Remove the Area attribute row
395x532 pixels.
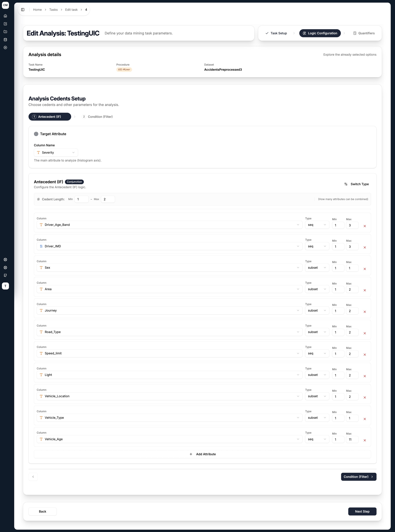coord(365,290)
